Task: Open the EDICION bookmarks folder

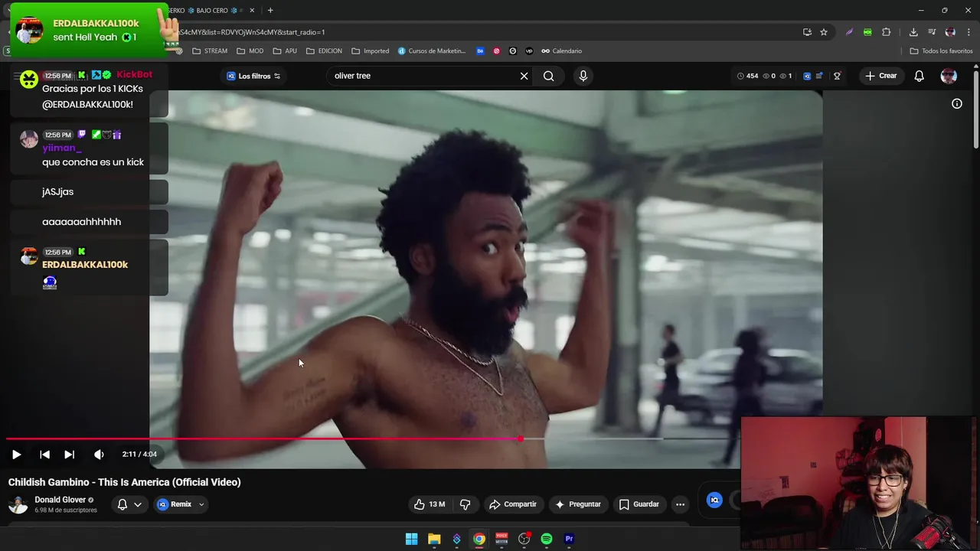Action: pyautogui.click(x=324, y=51)
